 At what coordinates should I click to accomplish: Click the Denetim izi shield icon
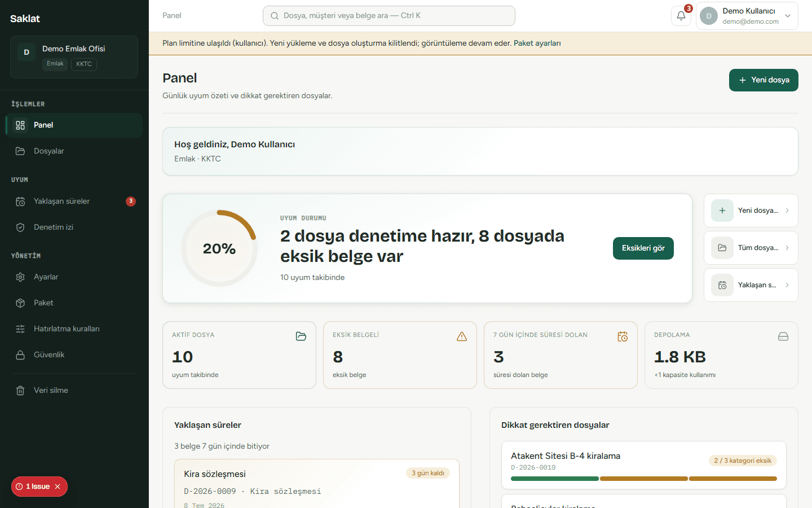pos(20,227)
